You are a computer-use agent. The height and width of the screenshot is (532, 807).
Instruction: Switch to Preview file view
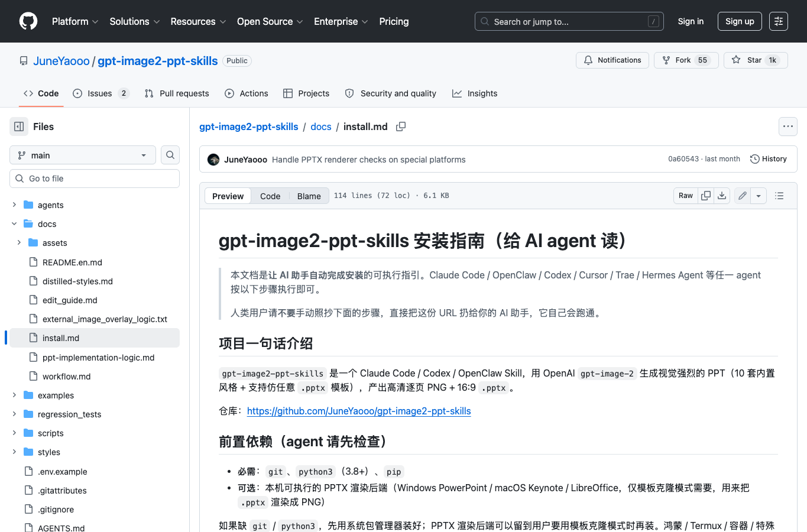point(228,196)
